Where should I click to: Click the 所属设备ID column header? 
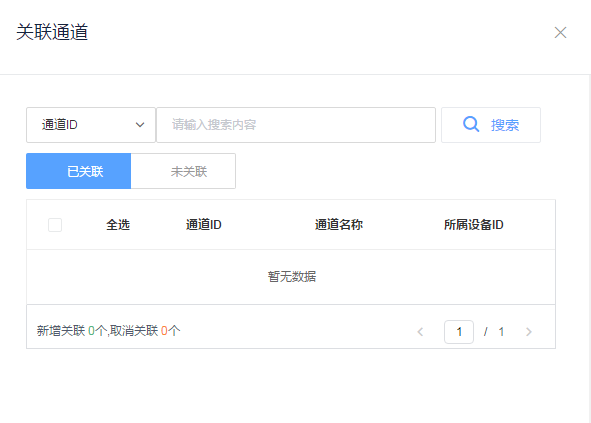pyautogui.click(x=473, y=225)
